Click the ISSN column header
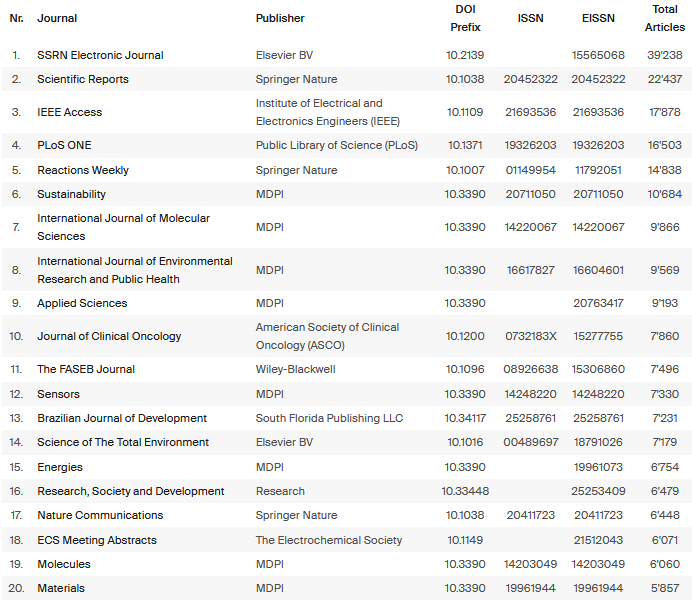Viewport: 692px width, 602px height. [530, 18]
